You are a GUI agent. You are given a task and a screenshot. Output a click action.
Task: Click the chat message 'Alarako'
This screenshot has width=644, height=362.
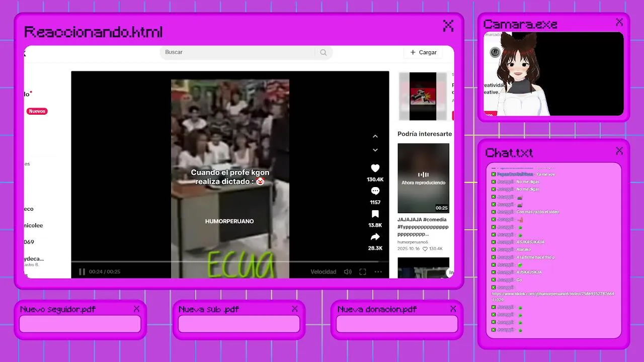pos(523,250)
